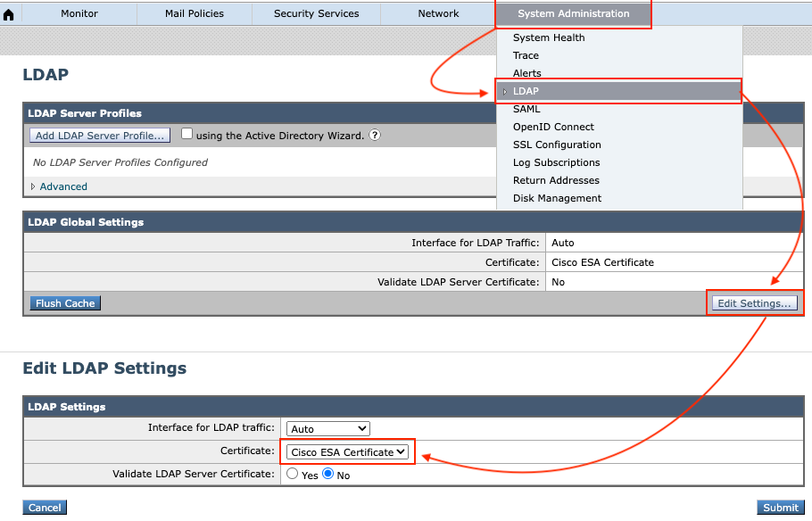812x521 pixels.
Task: Click the home icon in the top bar
Action: point(8,12)
